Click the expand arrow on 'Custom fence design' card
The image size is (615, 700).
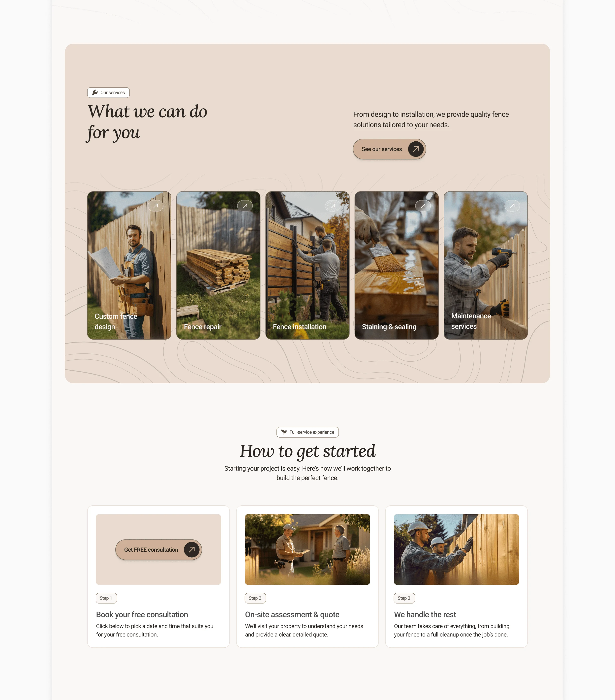pyautogui.click(x=156, y=206)
